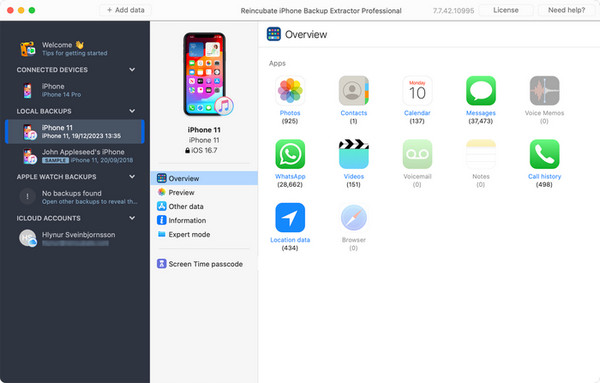Select the Overview menu item
Viewport: 600px width, 383px height.
[204, 178]
